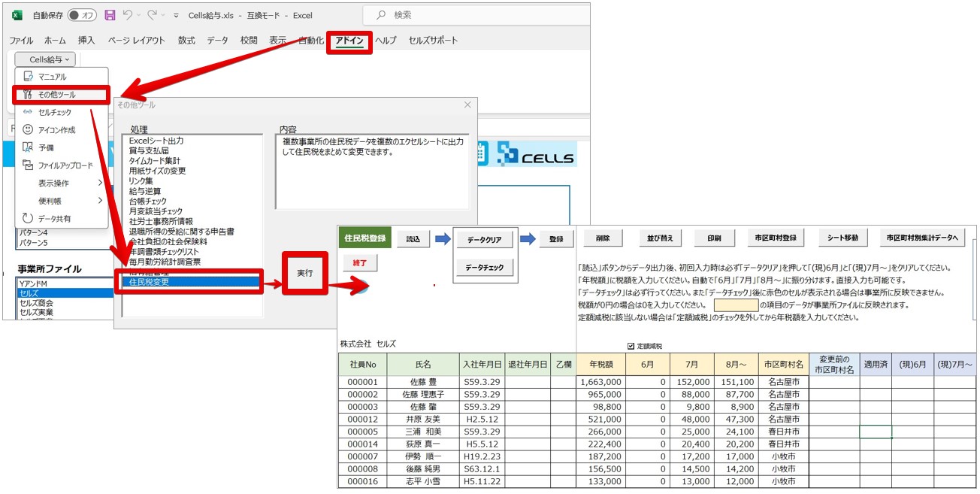980x494 pixels.
Task: Click the データクリア button
Action: tap(485, 240)
